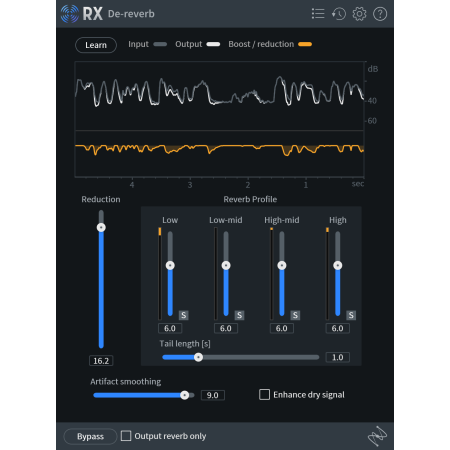Open the help question mark icon
Screen dimensions: 450x450
point(380,14)
